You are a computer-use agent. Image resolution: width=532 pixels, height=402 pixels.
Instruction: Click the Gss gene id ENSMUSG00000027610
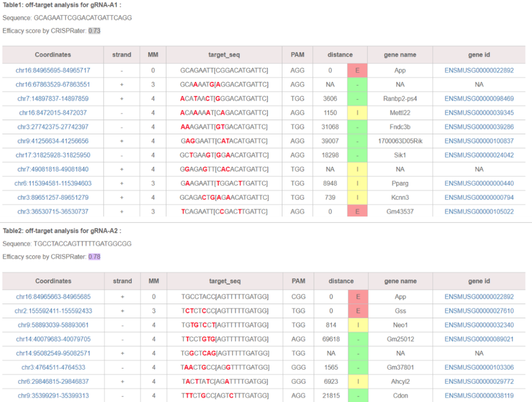click(x=479, y=311)
